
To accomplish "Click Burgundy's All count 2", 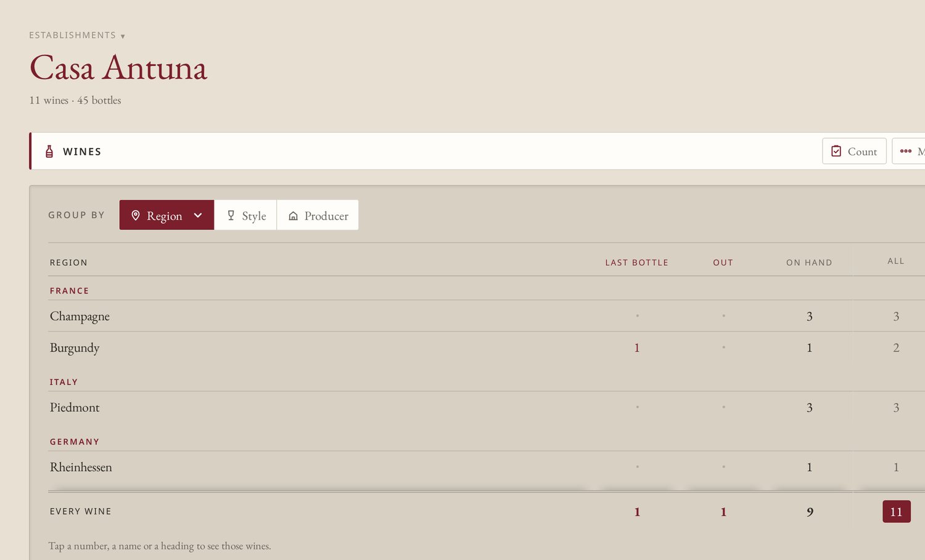I will 896,348.
